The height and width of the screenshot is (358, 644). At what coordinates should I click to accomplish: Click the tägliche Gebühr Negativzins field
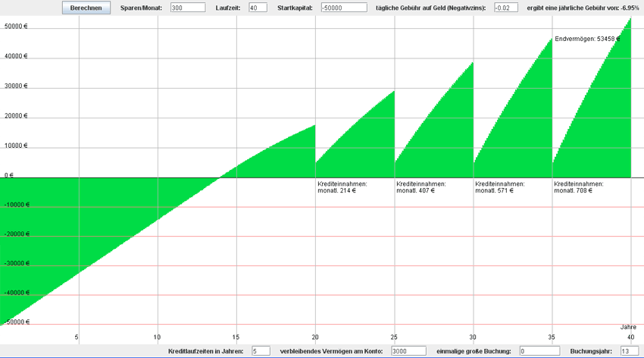[505, 8]
